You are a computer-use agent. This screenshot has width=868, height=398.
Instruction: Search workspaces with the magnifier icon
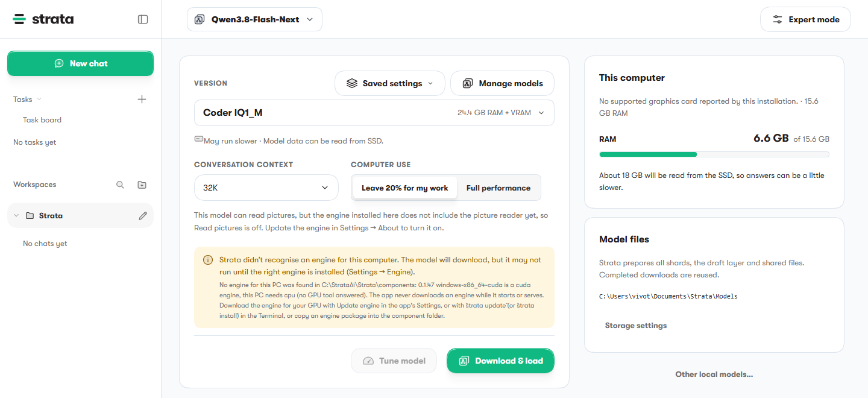tap(120, 185)
